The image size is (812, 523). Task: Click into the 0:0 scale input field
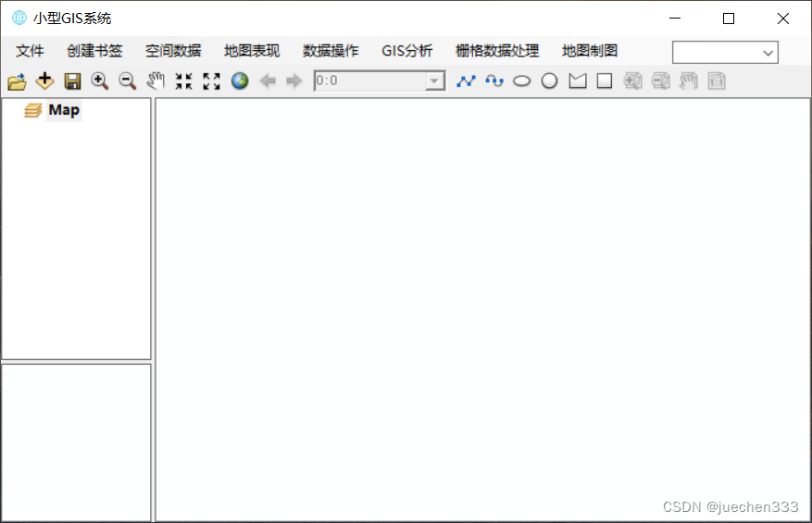pyautogui.click(x=370, y=81)
